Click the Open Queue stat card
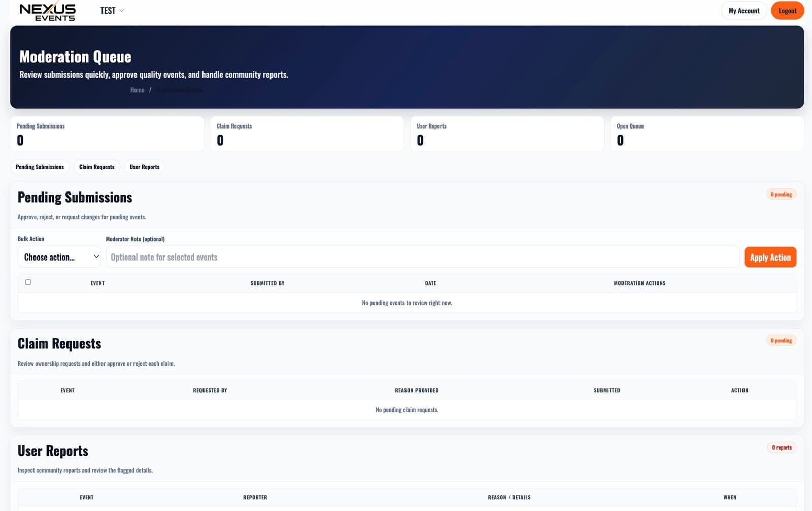The height and width of the screenshot is (511, 812). point(707,134)
